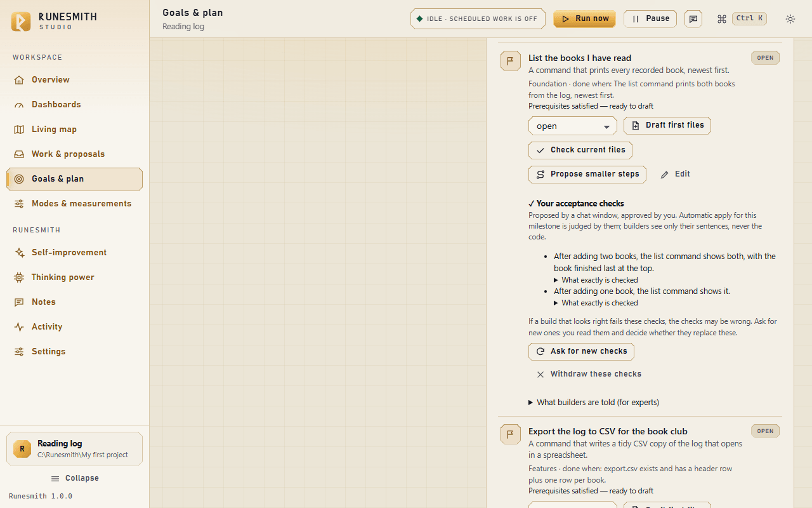Click the Your acceptance checks heading

tap(576, 204)
